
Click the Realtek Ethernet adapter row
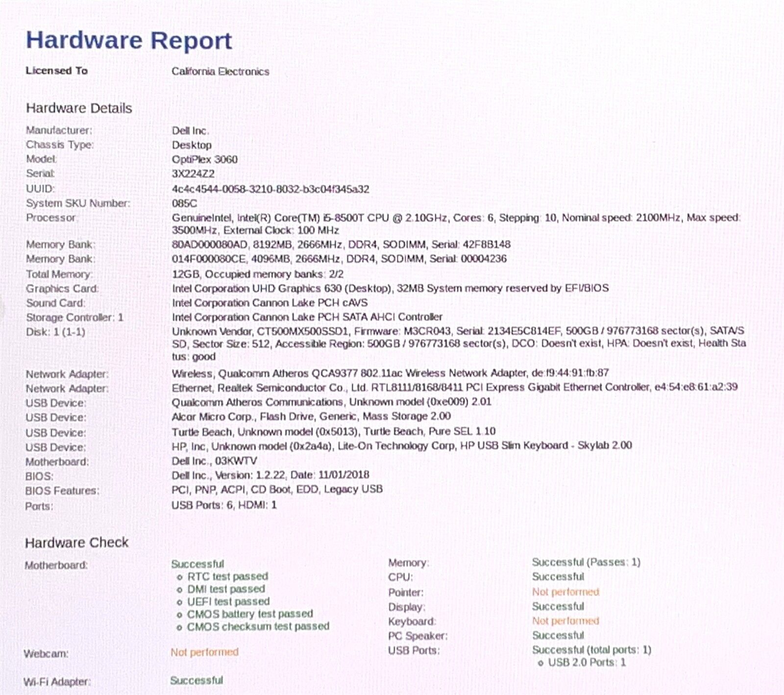455,387
